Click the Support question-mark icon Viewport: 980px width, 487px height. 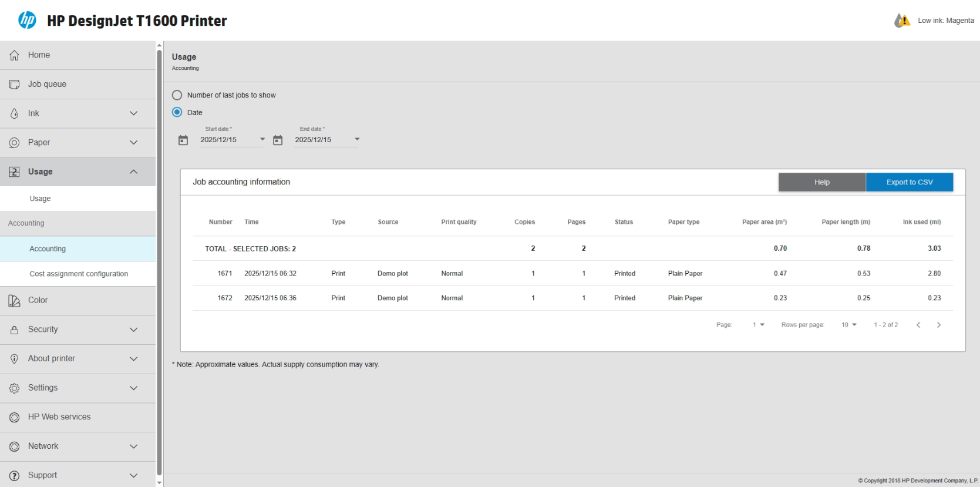14,475
